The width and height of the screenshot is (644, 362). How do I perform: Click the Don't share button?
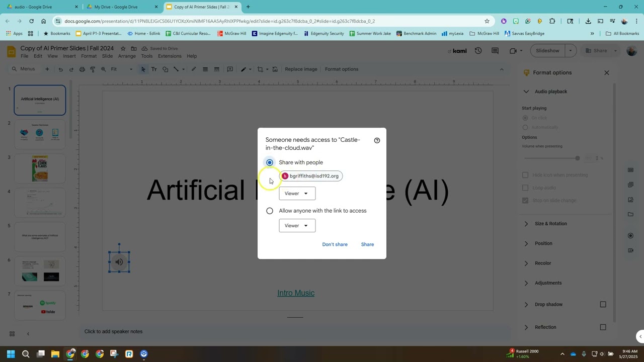point(335,244)
